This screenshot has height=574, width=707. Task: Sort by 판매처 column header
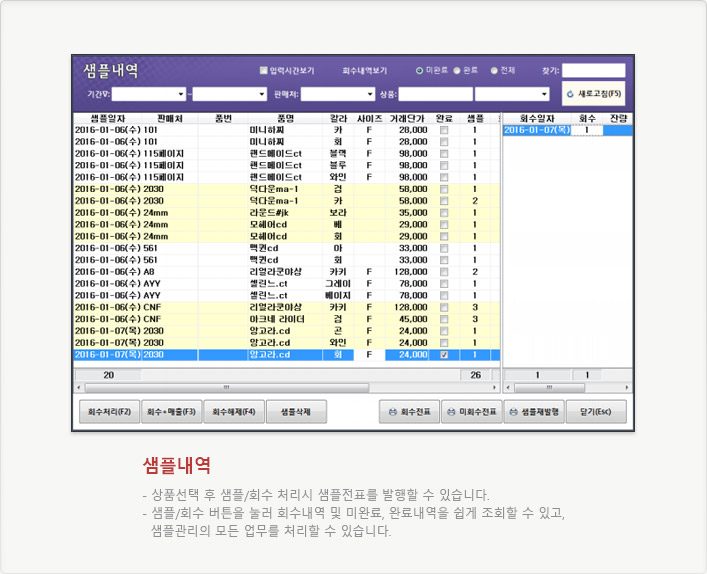(170, 119)
